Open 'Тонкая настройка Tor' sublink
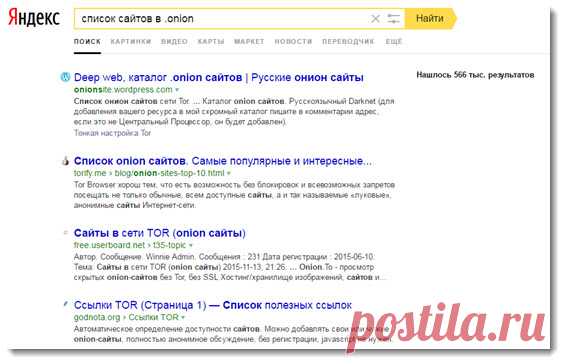This screenshot has height=364, width=565. coord(112,133)
